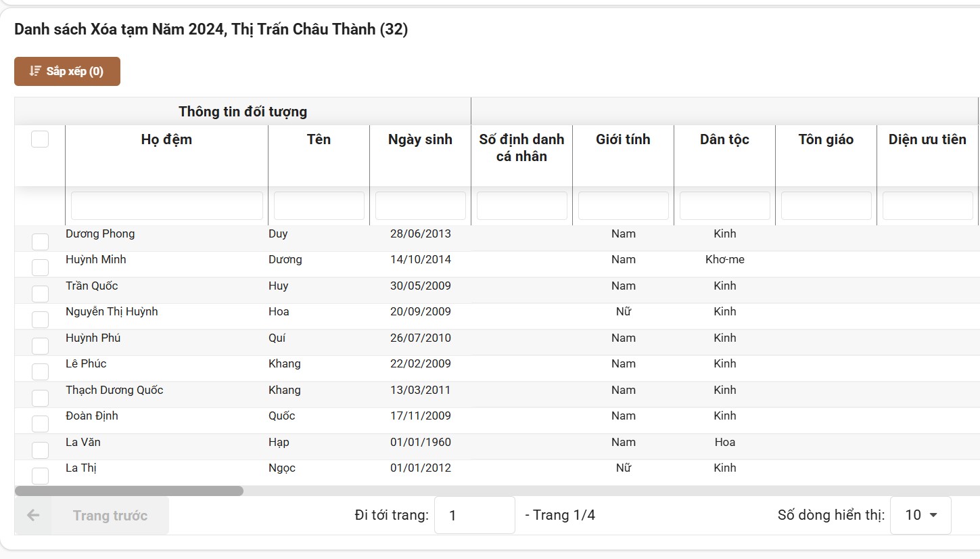Focus the Họ đệm filter field
The width and height of the screenshot is (980, 559).
coord(166,206)
